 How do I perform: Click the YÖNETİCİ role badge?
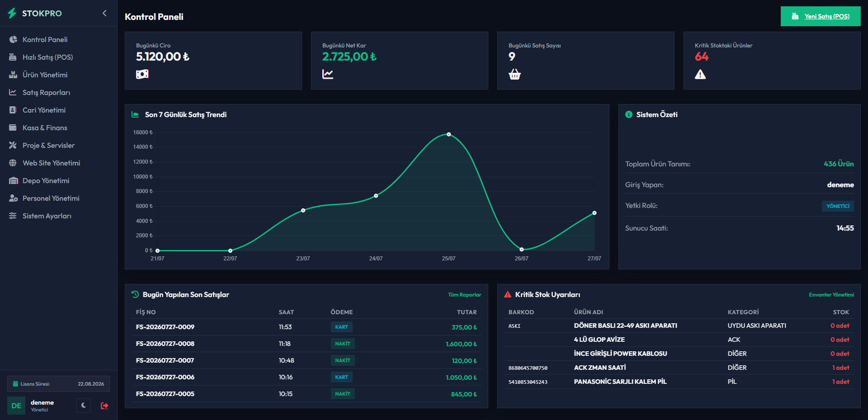coord(838,206)
